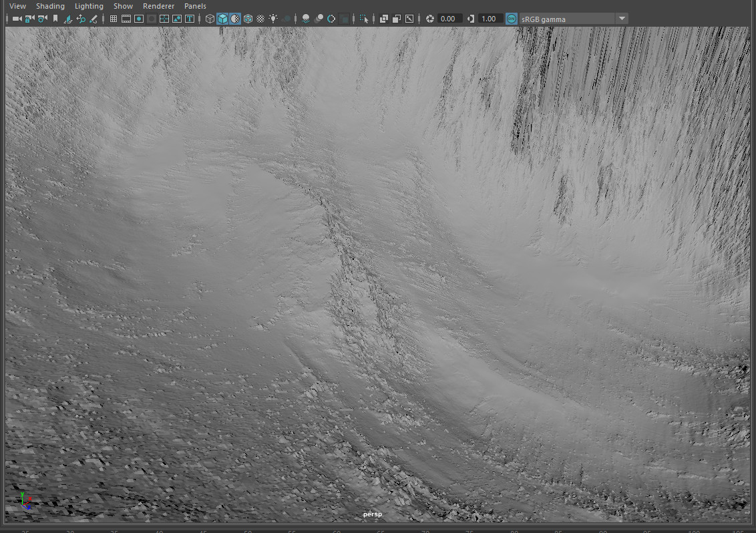Toggle Multisample Anti-aliasing icon

[x=331, y=19]
